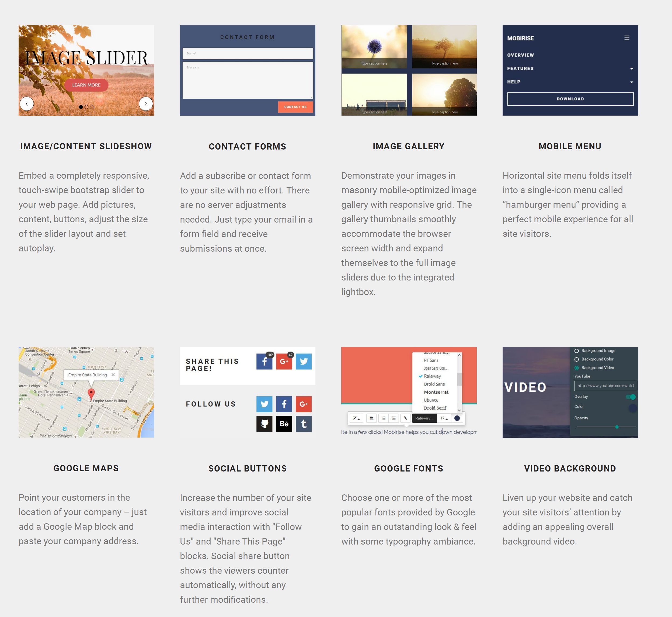Screen dimensions: 672x617
Task: Click the Tumblr follow icon
Action: [304, 423]
